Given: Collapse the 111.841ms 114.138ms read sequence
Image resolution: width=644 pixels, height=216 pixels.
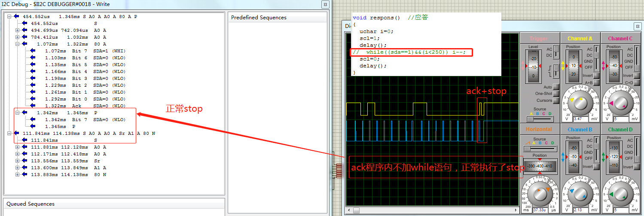Looking at the screenshot, I should (9, 133).
